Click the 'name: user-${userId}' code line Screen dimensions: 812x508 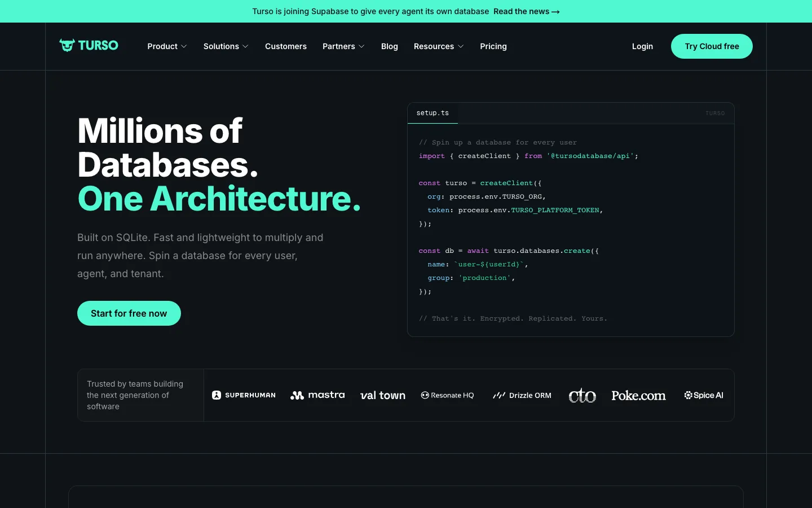[x=478, y=264]
